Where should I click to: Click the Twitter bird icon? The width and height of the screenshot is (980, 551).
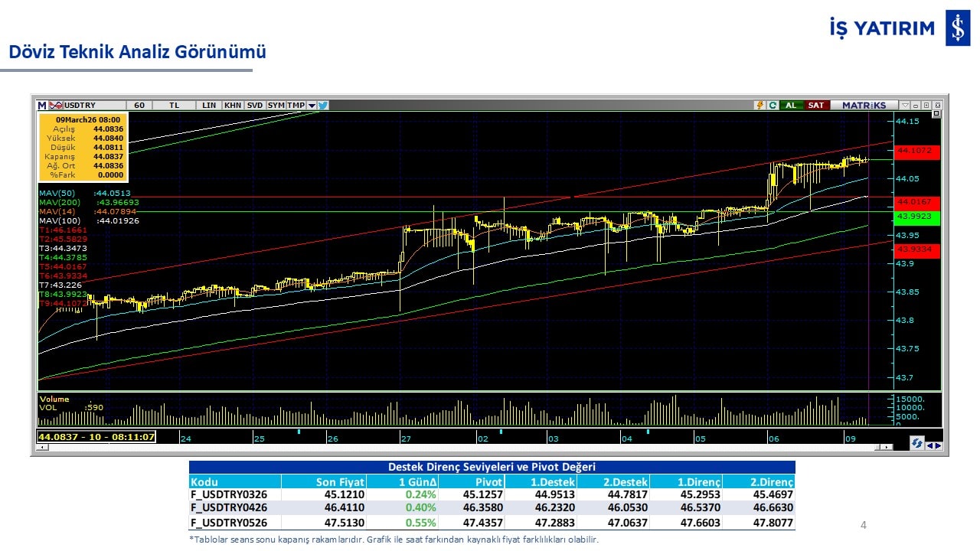tap(323, 105)
